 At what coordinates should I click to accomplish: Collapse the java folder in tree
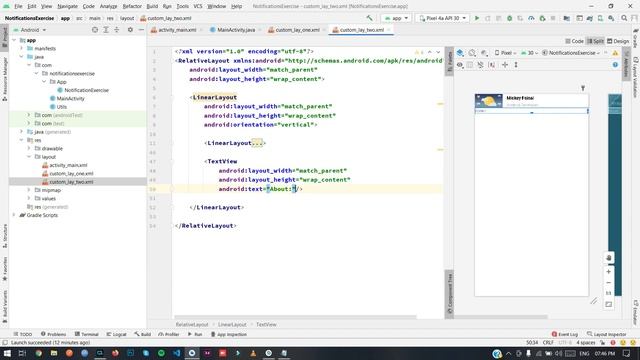pyautogui.click(x=21, y=57)
